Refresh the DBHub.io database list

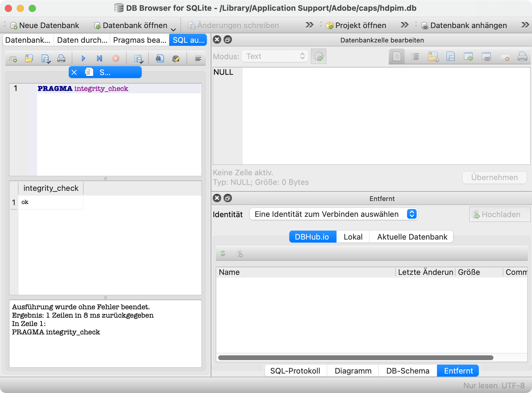click(x=223, y=254)
